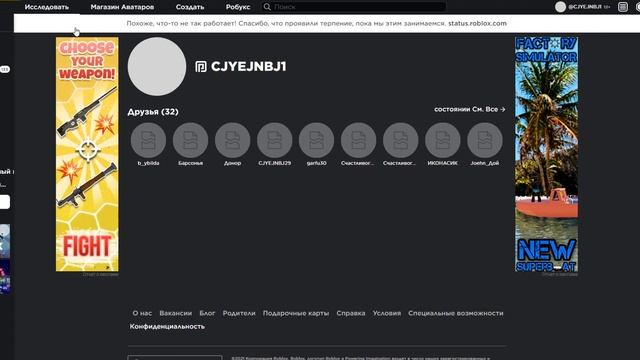Screen dimensions: 640x360
Task: Click the large profile avatar circle
Action: click(157, 67)
